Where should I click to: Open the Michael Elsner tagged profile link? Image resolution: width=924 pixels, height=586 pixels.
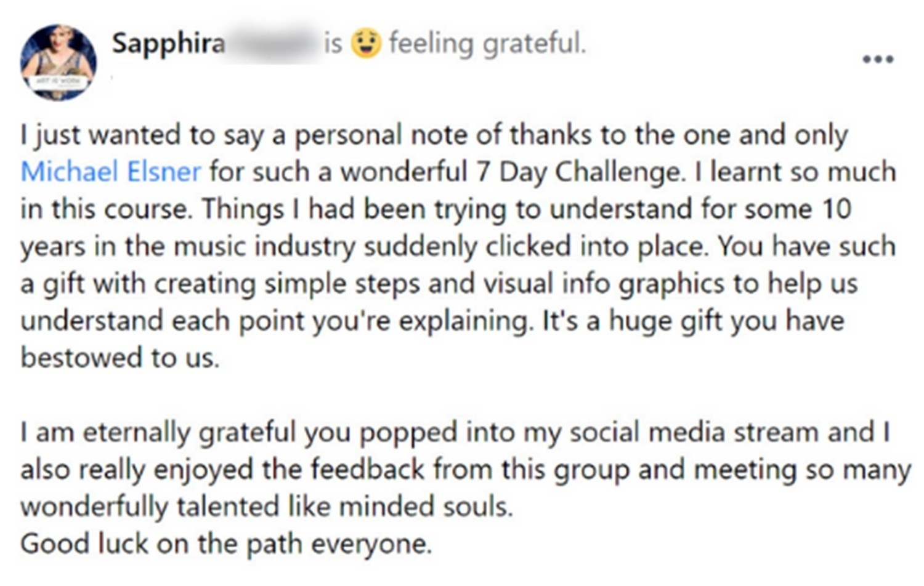111,172
